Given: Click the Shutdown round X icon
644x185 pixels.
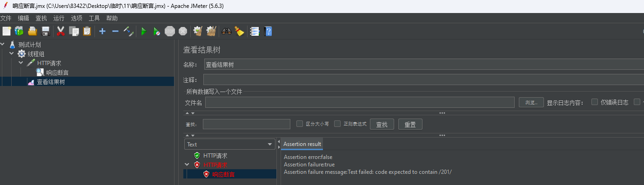Looking at the screenshot, I should click(183, 31).
